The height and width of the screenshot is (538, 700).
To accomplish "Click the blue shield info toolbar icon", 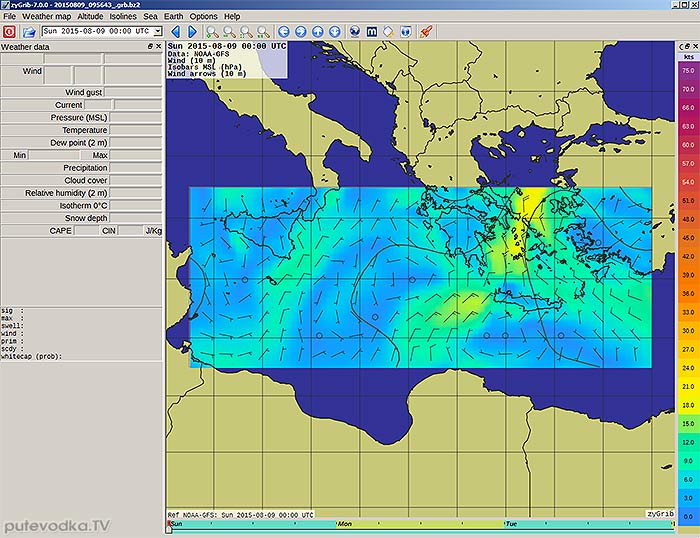I will coord(406,32).
